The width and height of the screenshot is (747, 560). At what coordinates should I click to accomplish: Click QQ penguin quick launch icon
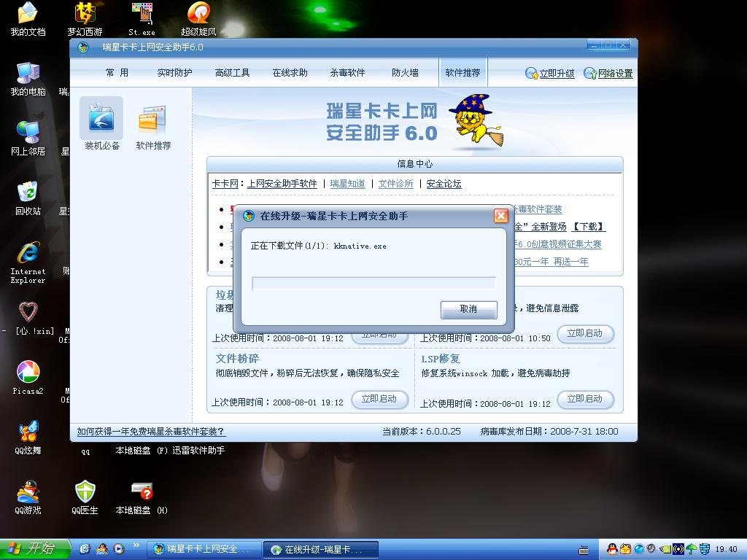click(102, 549)
